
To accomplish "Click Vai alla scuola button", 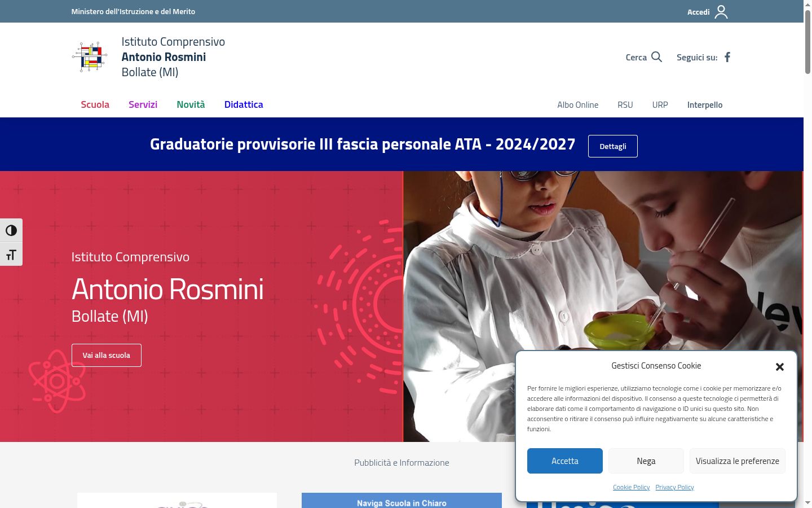I will click(107, 355).
